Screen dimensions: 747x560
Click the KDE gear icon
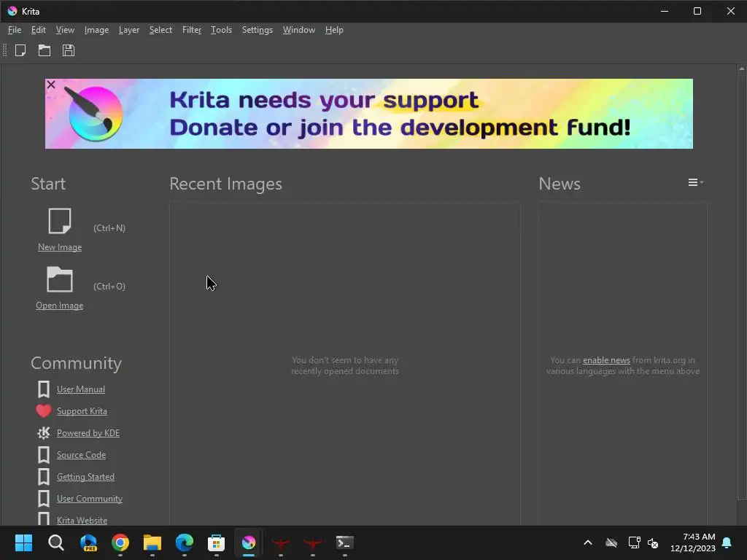coord(43,433)
